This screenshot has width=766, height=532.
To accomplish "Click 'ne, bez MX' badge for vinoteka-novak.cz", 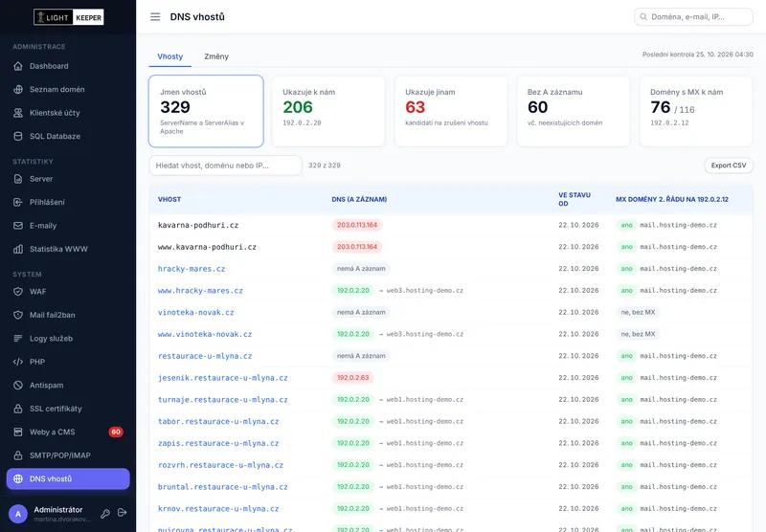I will [638, 312].
